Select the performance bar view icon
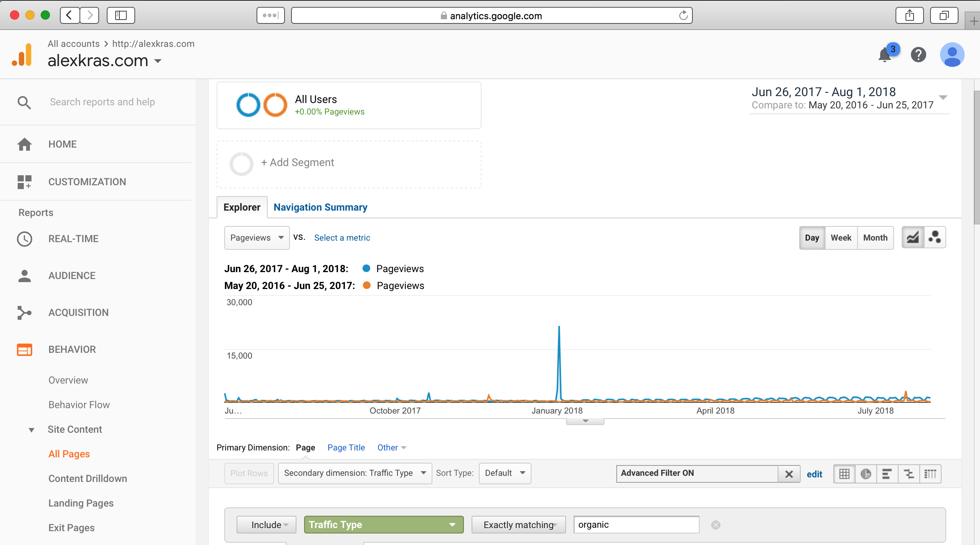980x545 pixels. coord(887,474)
